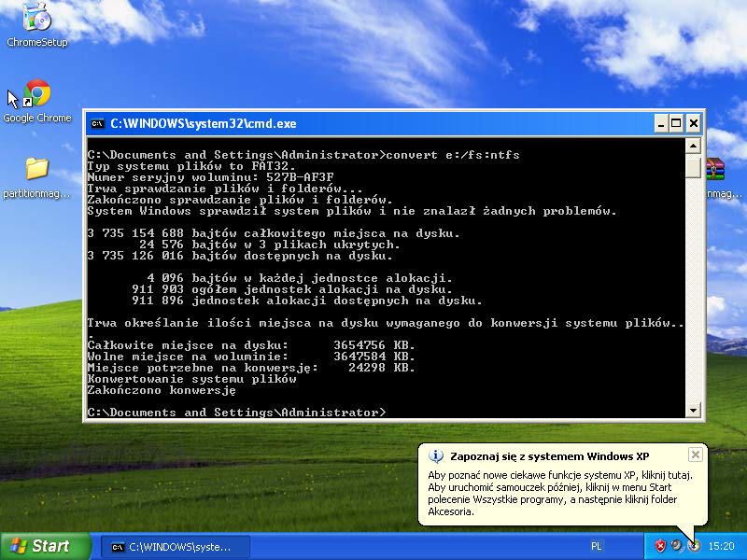Click the PL language indicator on the taskbar
The width and height of the screenshot is (747, 560).
click(x=596, y=545)
